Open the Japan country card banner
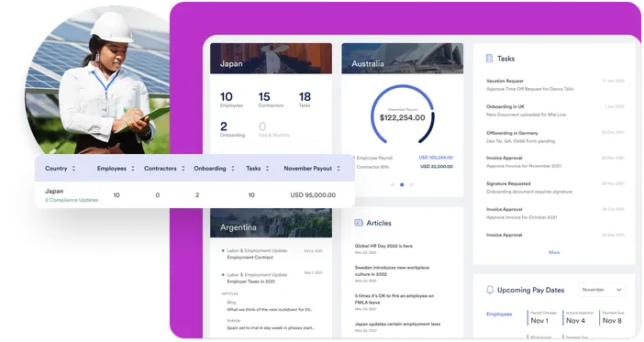The image size is (644, 342). 271,59
